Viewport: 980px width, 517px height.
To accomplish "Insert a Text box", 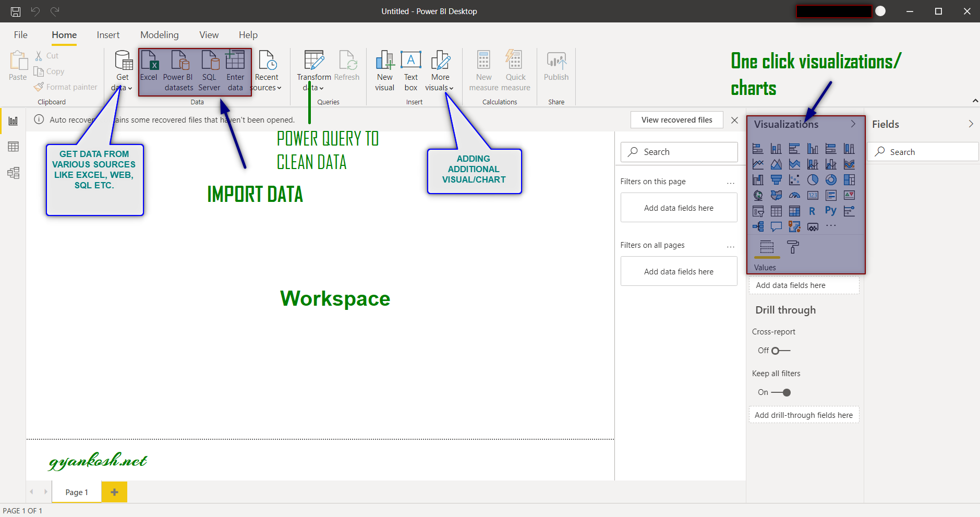I will click(411, 71).
